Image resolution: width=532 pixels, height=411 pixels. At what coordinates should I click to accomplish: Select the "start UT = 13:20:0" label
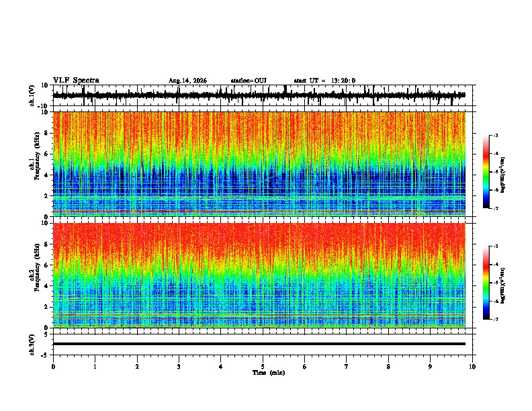[324, 81]
